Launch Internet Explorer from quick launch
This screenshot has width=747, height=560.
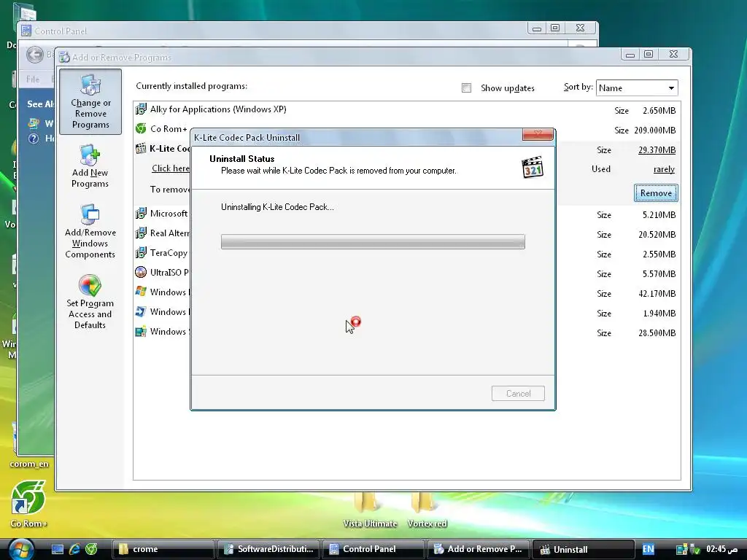click(74, 549)
